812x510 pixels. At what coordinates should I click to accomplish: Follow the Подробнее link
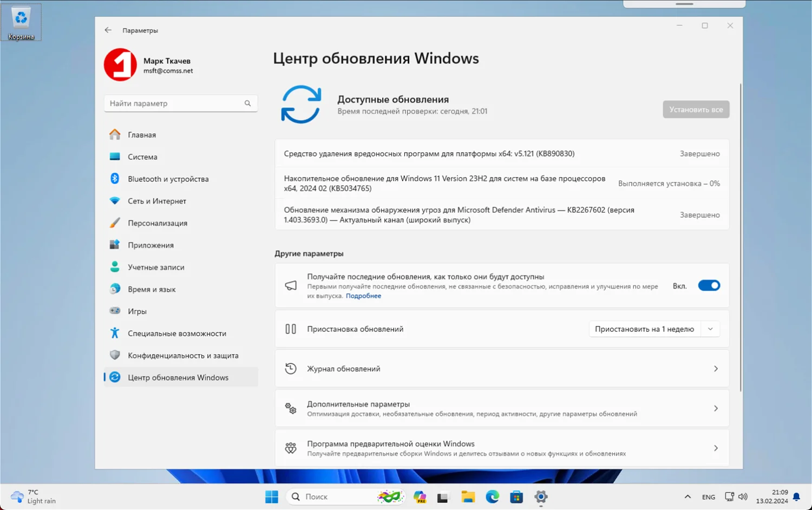point(363,296)
